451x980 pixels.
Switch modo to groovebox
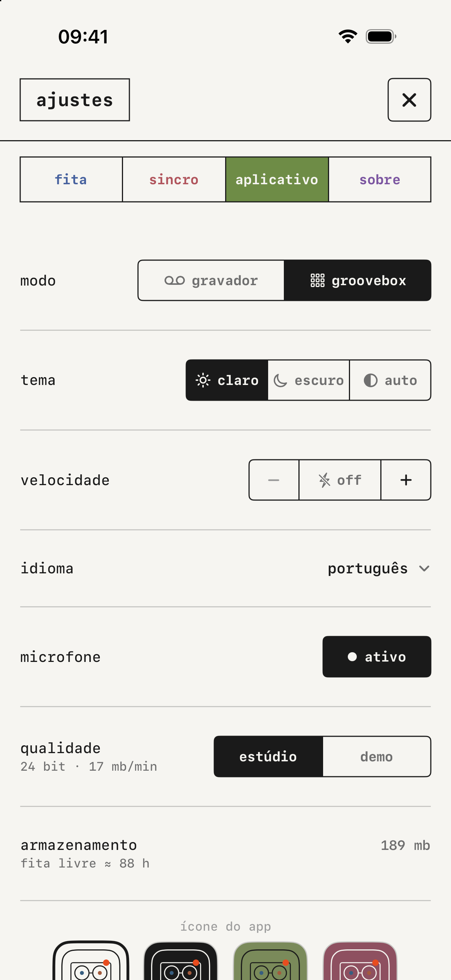coord(358,280)
